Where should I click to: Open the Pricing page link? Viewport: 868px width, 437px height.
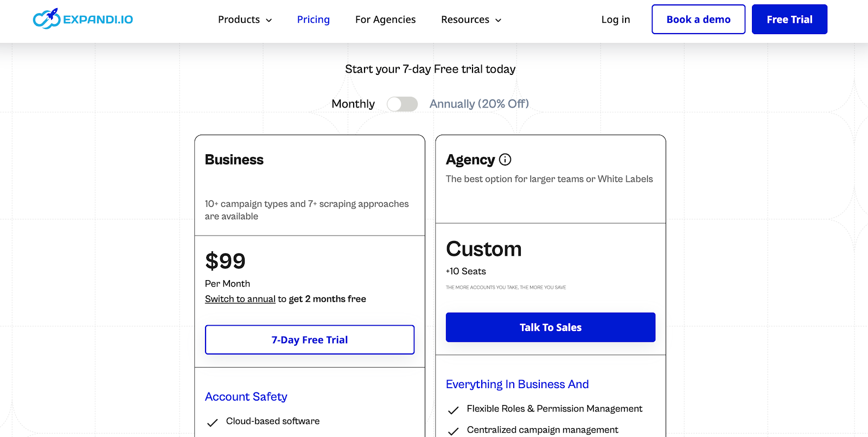tap(313, 20)
